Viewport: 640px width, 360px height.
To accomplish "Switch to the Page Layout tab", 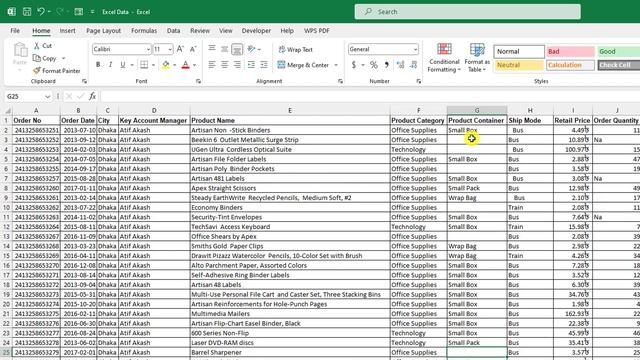I will pyautogui.click(x=103, y=31).
